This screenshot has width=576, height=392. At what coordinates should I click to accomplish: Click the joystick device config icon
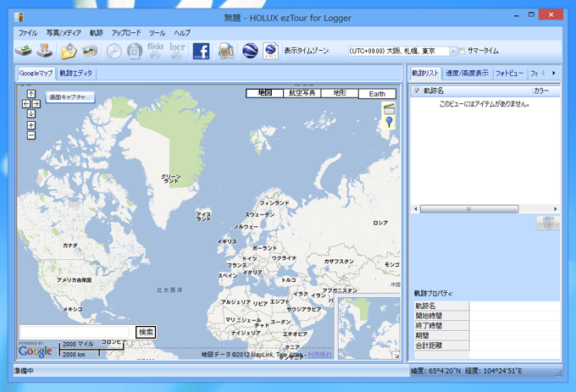click(x=44, y=51)
